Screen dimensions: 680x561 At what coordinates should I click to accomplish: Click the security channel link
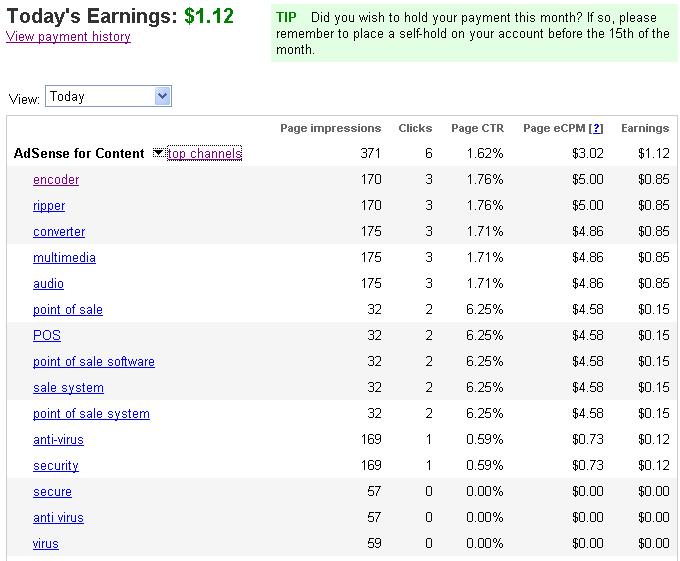point(56,466)
